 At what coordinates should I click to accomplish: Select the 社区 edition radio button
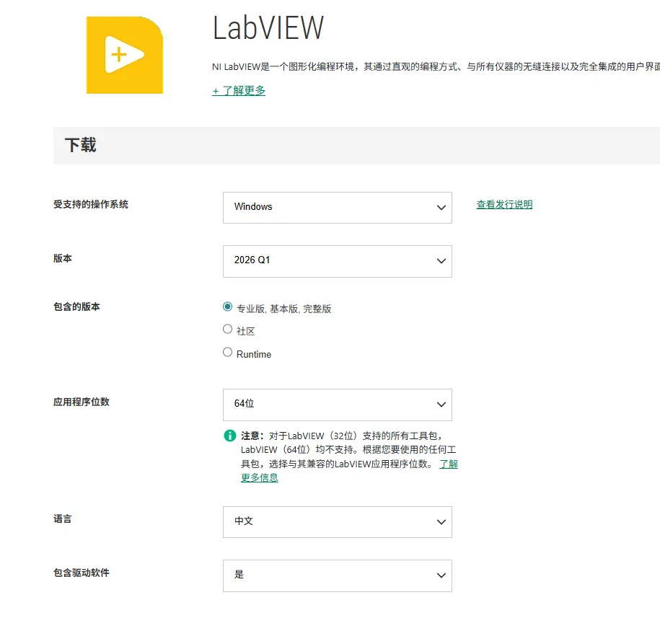227,329
